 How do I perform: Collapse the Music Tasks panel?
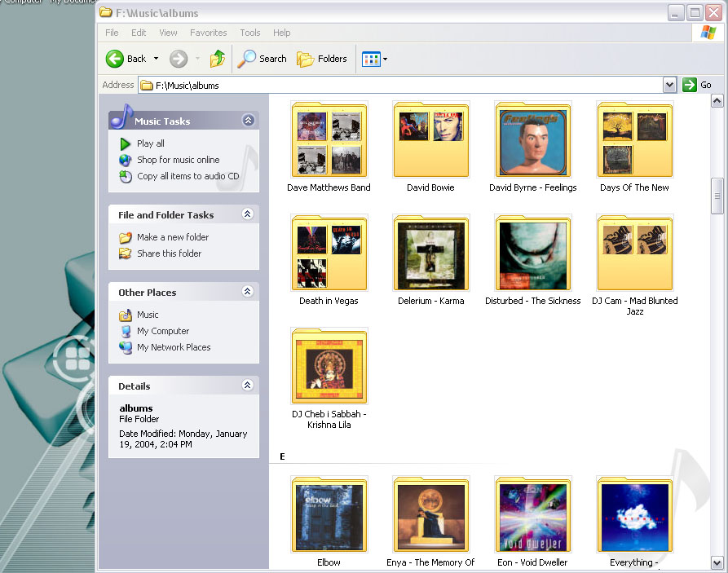[249, 121]
